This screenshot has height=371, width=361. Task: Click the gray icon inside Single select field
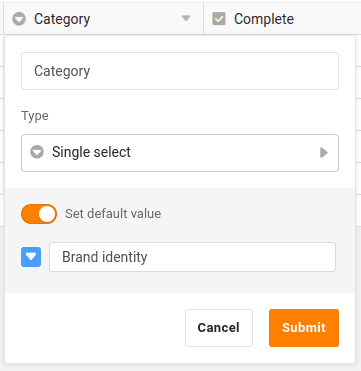tap(37, 153)
